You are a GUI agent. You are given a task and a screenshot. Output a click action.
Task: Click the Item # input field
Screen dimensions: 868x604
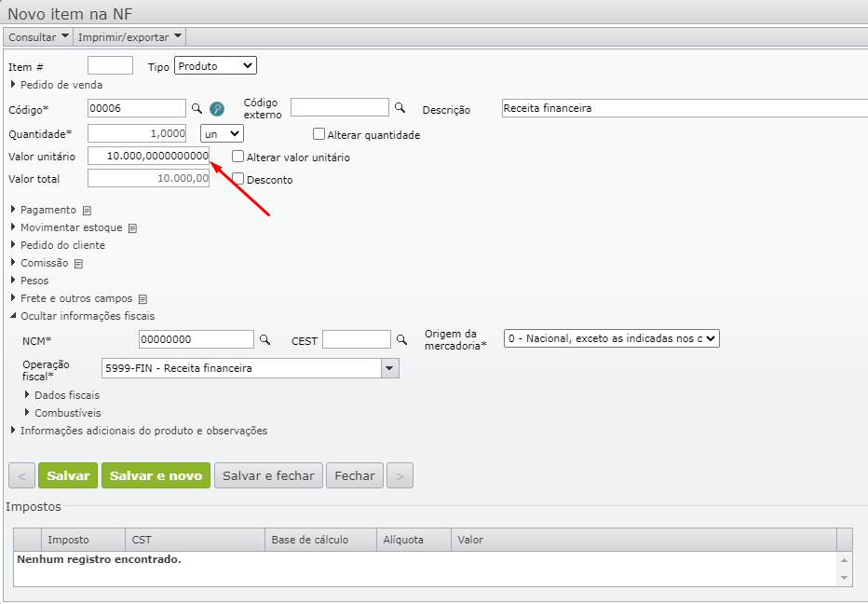click(110, 65)
